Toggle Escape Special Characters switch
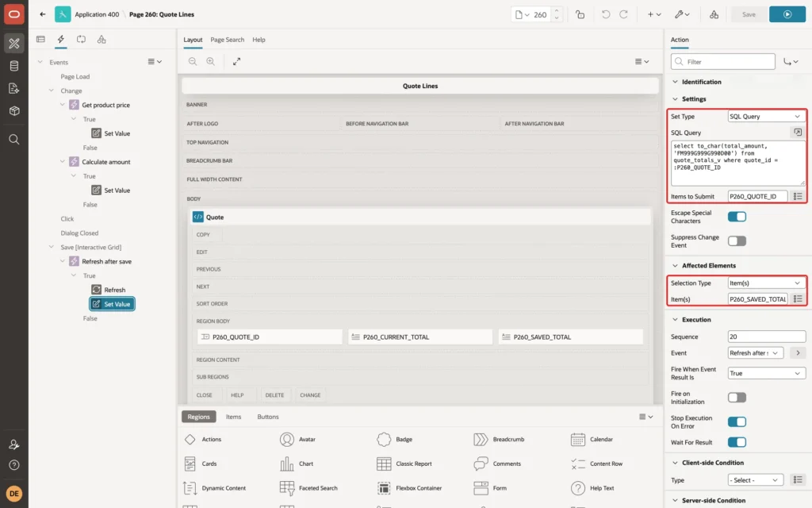The width and height of the screenshot is (812, 508). (737, 217)
